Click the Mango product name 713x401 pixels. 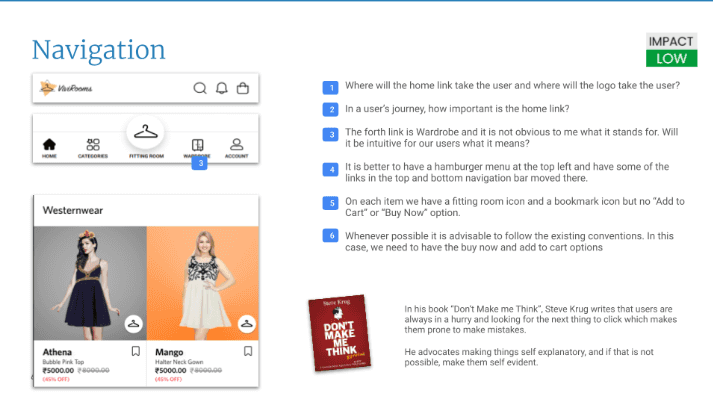(x=169, y=352)
